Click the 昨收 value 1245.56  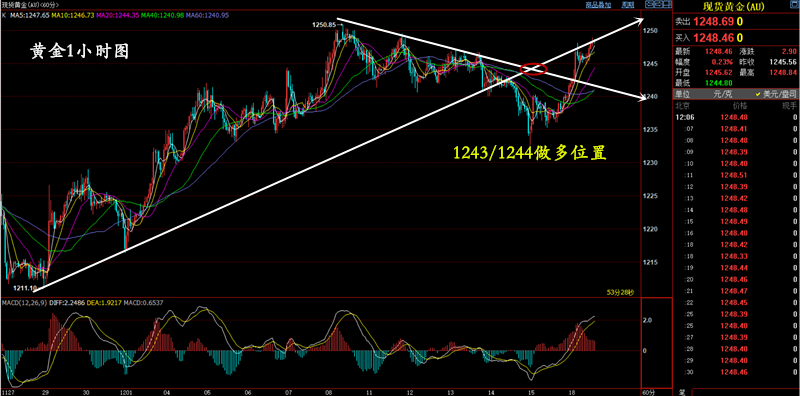pyautogui.click(x=784, y=61)
